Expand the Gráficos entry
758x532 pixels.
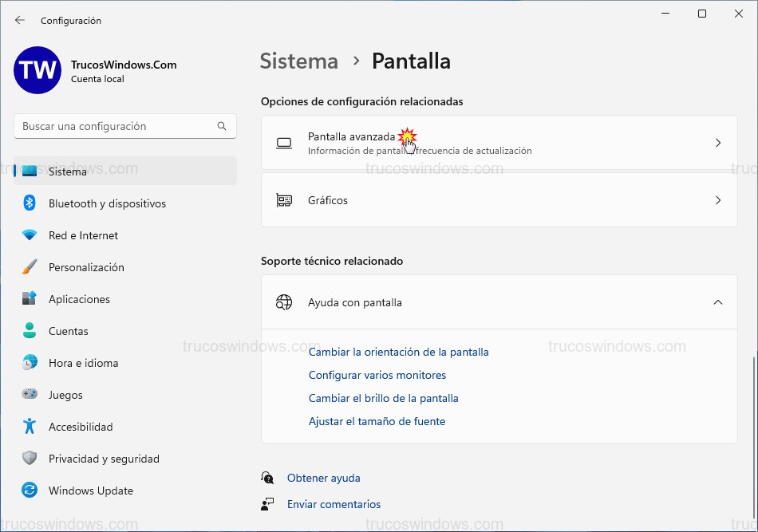(x=717, y=200)
